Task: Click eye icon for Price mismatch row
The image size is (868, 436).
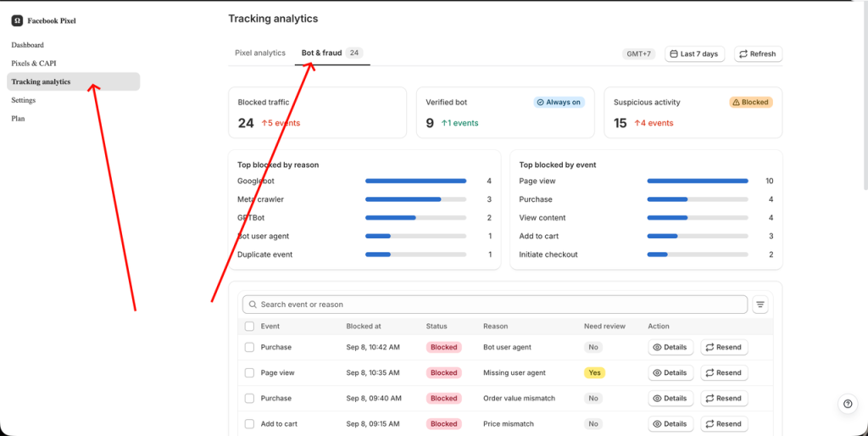Action: [657, 424]
